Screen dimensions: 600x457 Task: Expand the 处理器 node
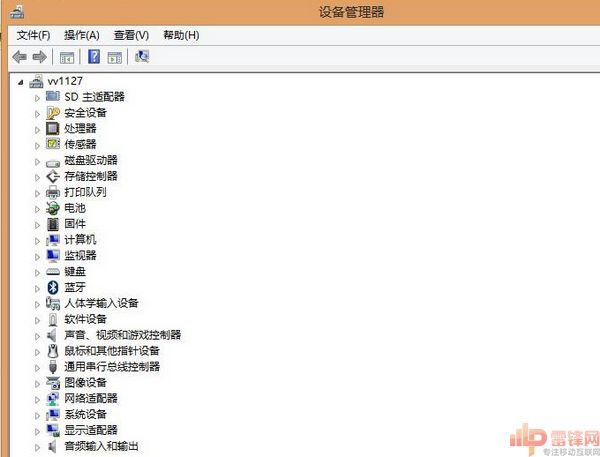point(37,130)
